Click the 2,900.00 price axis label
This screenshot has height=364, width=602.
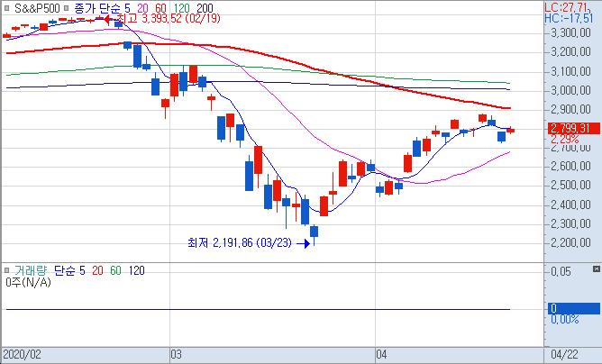[x=570, y=109]
